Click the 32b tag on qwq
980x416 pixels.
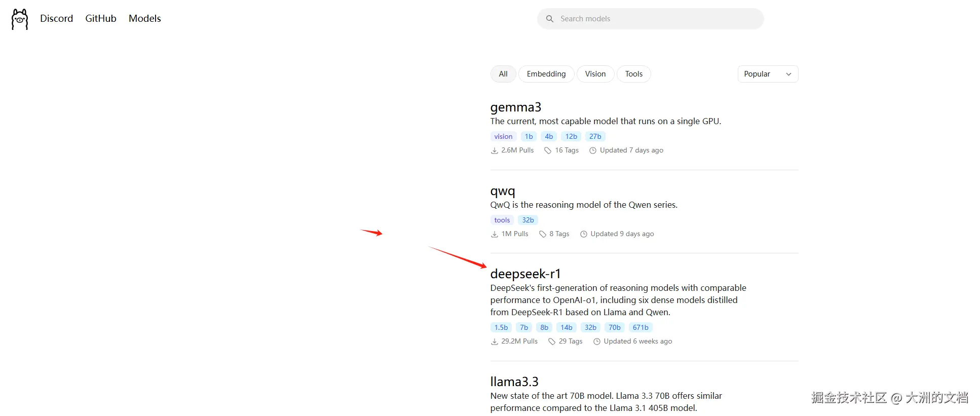tap(528, 220)
